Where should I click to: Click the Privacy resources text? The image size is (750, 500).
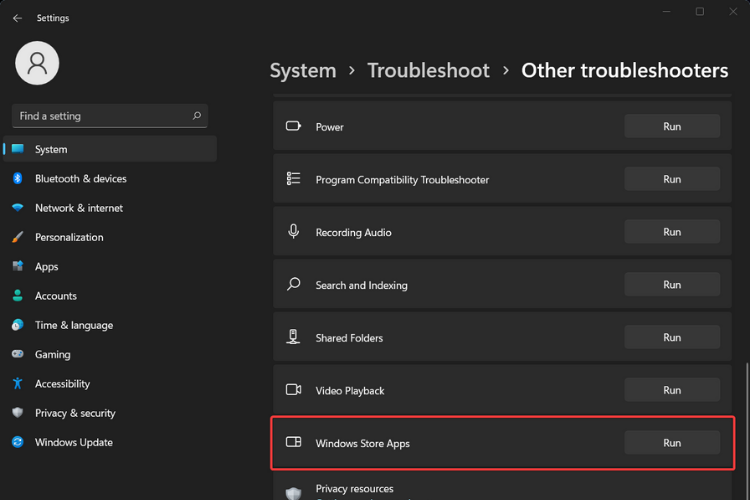(354, 489)
